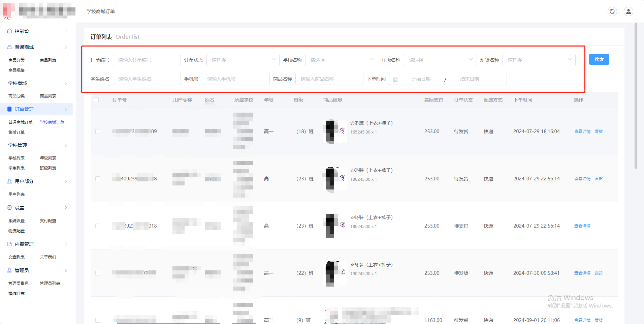Click the refresh icon in top header
Image resolution: width=644 pixels, height=324 pixels.
point(612,11)
